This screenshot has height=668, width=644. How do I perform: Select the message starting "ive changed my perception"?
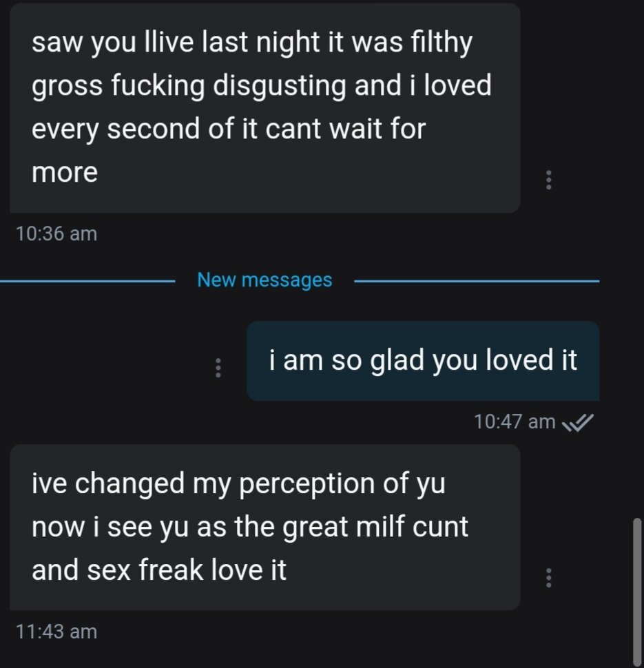(264, 527)
